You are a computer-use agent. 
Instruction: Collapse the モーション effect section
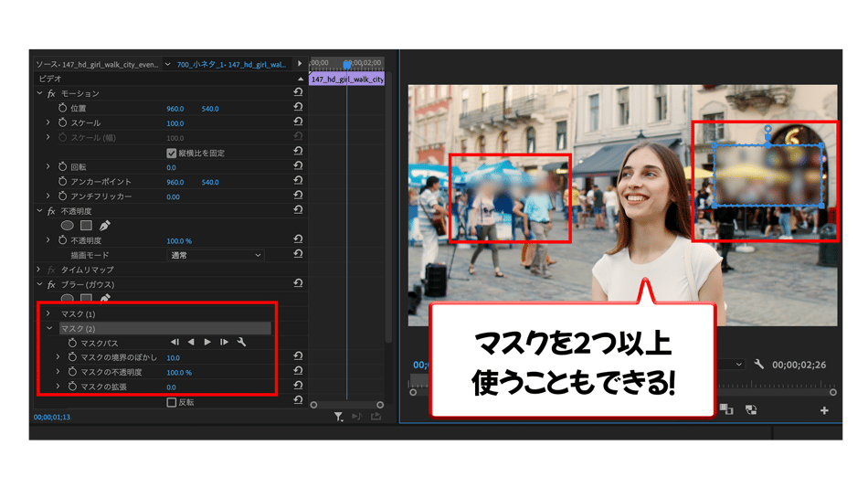tap(39, 93)
